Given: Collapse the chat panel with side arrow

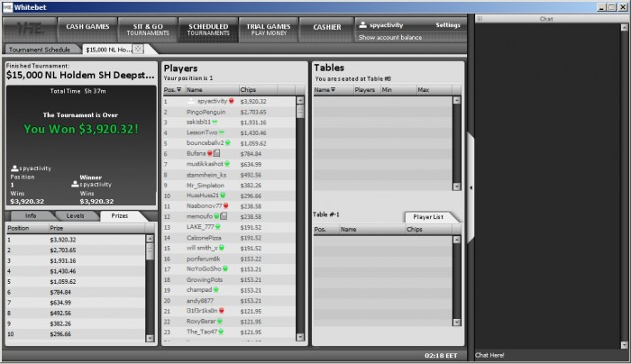Looking at the screenshot, I should click(x=471, y=187).
